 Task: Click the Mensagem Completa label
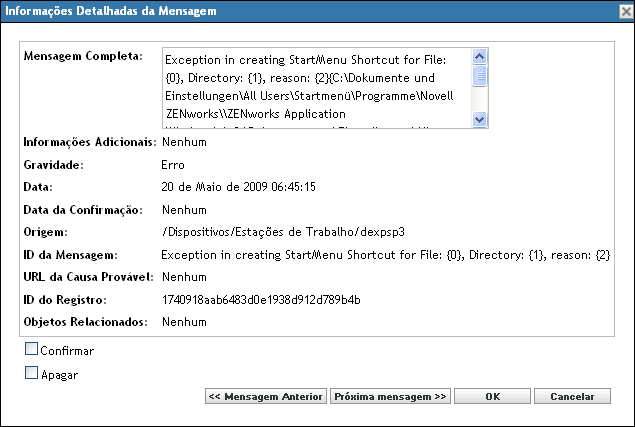tap(83, 56)
